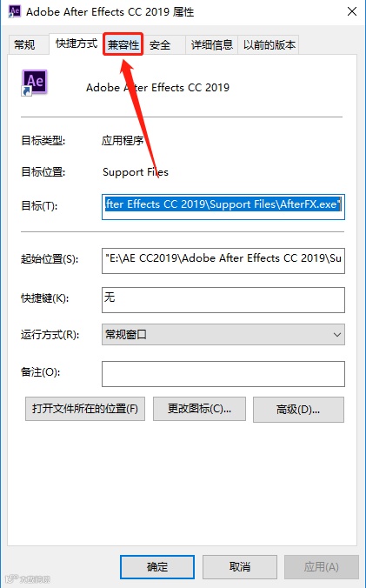Click the 更改图标(C)... button
The height and width of the screenshot is (588, 366).
(x=199, y=409)
